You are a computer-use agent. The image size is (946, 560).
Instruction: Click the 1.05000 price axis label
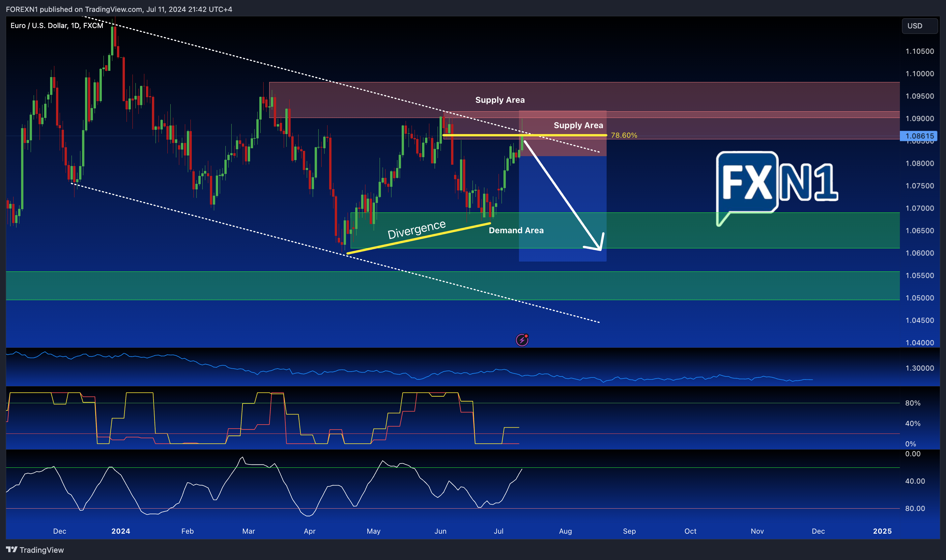[x=920, y=298]
